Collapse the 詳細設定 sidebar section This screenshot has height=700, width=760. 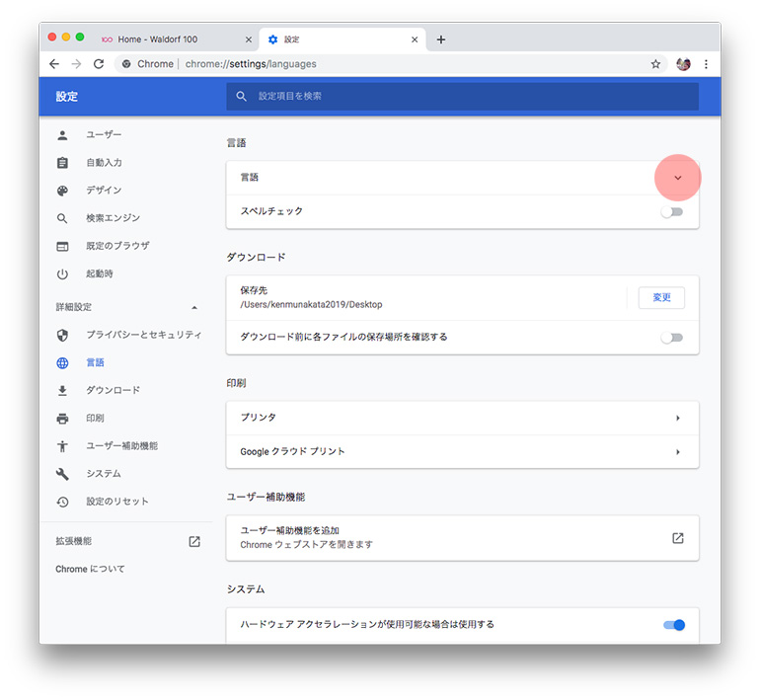tap(193, 307)
